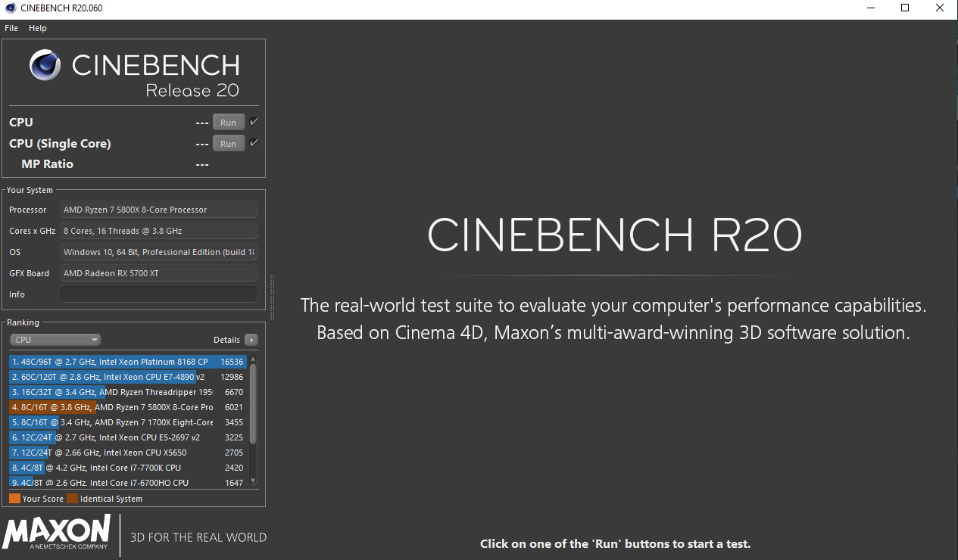958x560 pixels.
Task: Select ranking row Intel Xeon CPU E5-2697 v2
Action: [x=128, y=437]
